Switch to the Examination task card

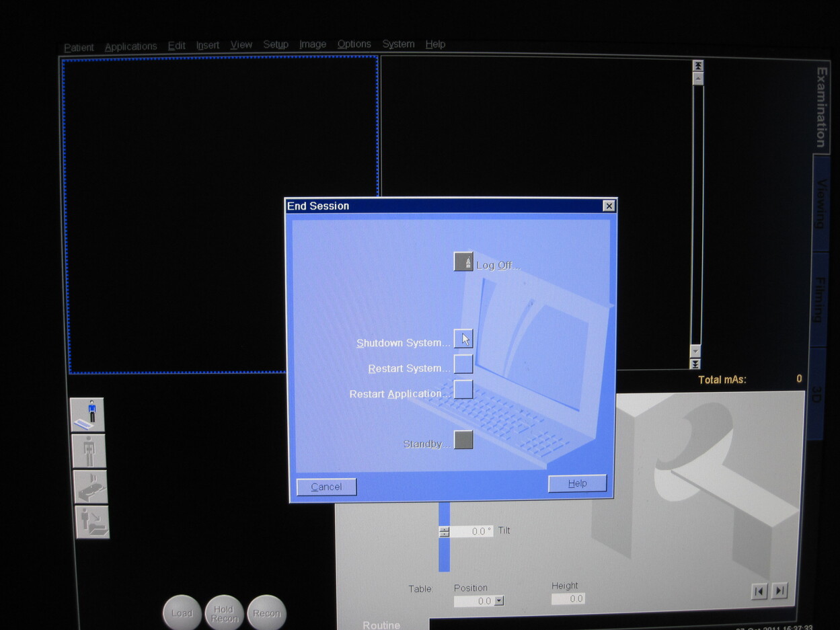point(821,107)
